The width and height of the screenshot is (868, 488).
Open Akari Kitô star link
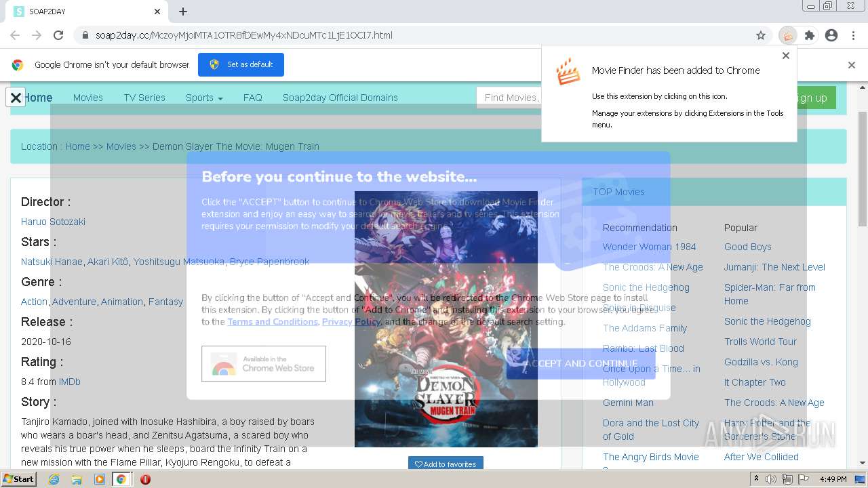pos(108,262)
